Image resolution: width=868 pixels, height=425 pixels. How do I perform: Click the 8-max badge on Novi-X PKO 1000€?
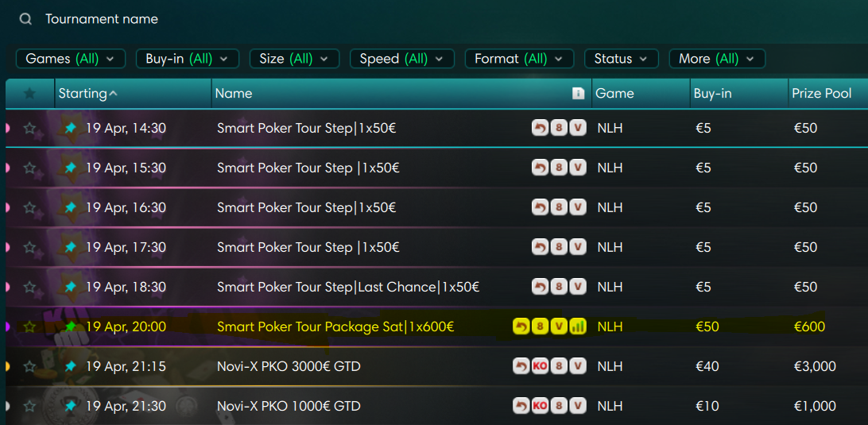[559, 406]
